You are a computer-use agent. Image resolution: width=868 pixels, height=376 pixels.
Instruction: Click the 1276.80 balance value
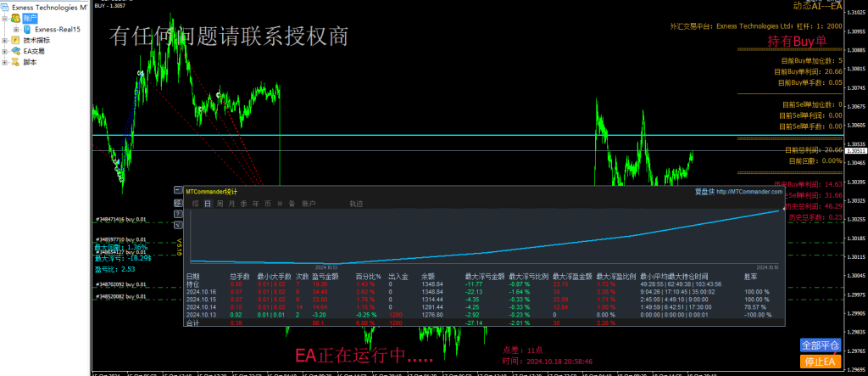coord(431,314)
